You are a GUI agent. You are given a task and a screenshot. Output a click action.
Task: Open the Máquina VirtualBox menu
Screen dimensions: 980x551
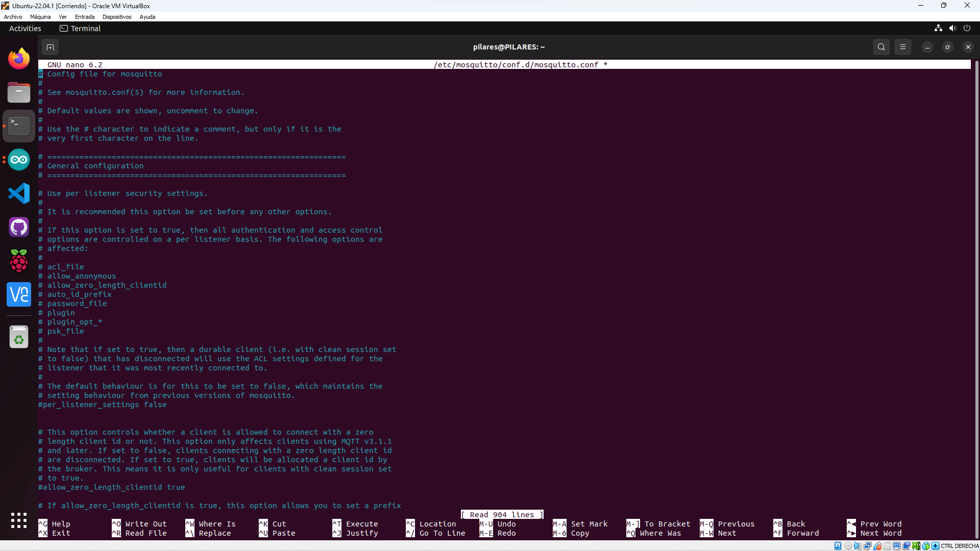40,17
